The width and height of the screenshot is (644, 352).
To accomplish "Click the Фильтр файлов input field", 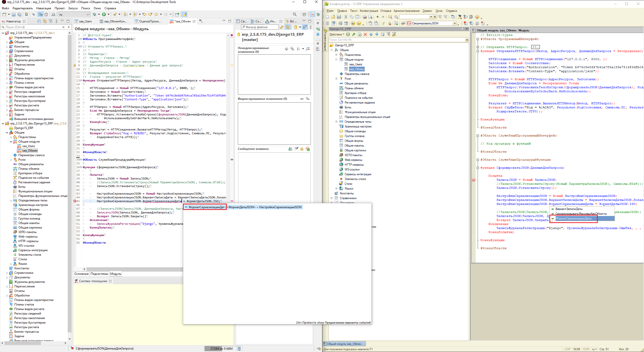I will pos(260,27).
